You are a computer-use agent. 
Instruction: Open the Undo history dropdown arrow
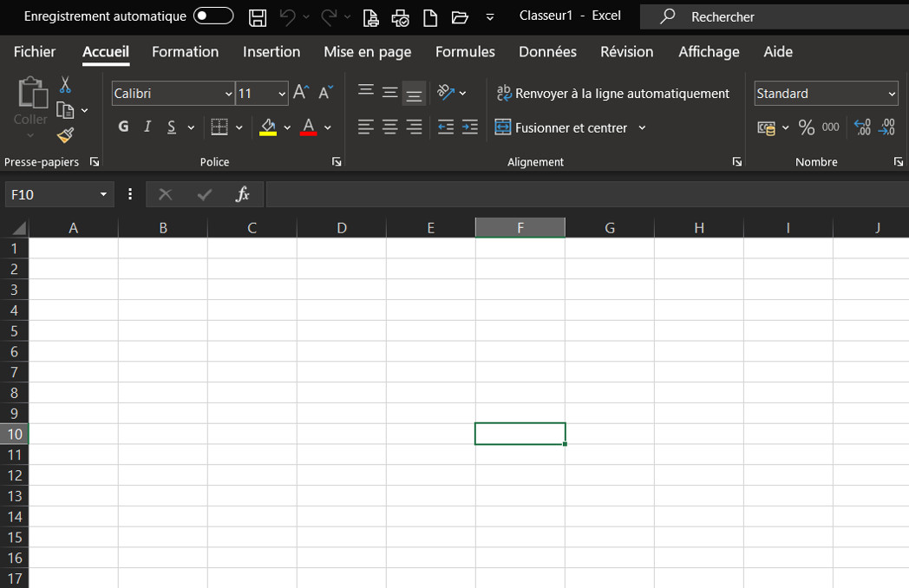click(x=306, y=16)
